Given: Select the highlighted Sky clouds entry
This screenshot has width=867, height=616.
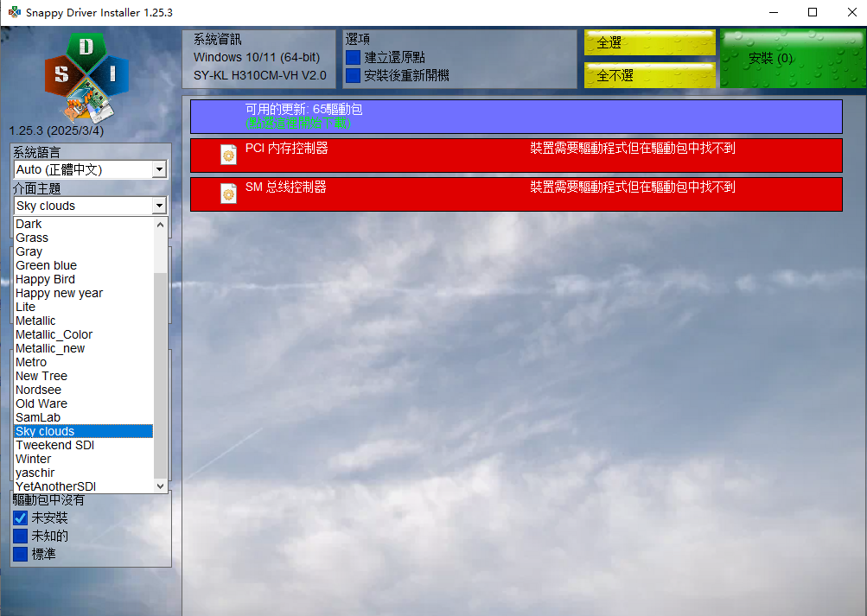Looking at the screenshot, I should pyautogui.click(x=84, y=431).
